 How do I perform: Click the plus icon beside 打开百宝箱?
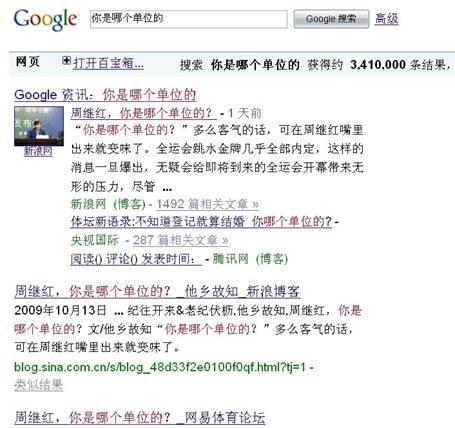[66, 61]
